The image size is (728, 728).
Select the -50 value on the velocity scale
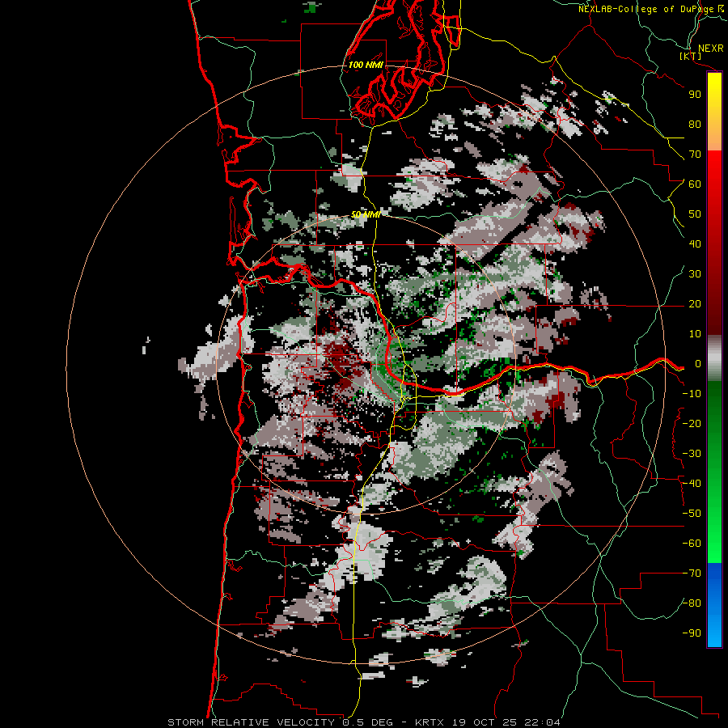tap(692, 514)
